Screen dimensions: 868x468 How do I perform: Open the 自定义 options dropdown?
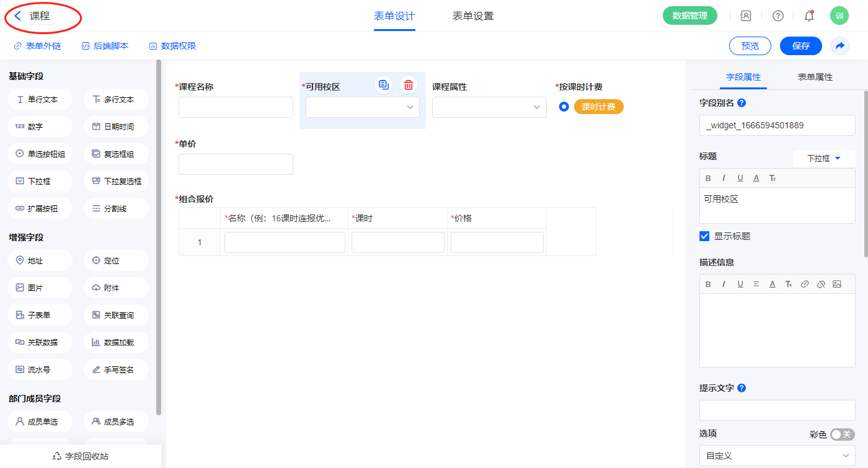(x=777, y=456)
